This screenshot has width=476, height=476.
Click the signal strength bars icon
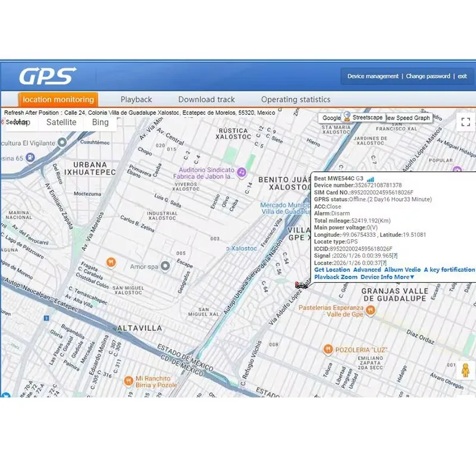point(370,179)
